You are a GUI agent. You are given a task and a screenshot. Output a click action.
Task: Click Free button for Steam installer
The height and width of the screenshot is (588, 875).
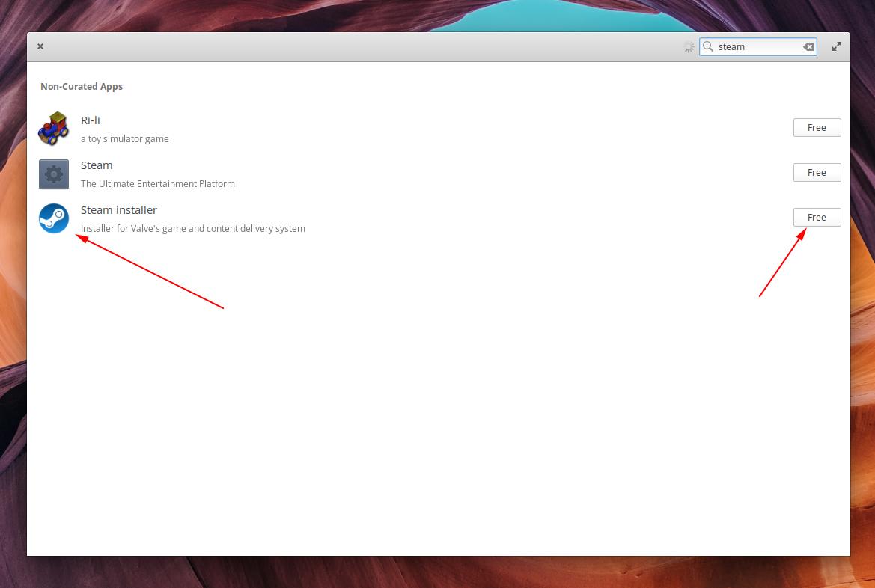817,218
